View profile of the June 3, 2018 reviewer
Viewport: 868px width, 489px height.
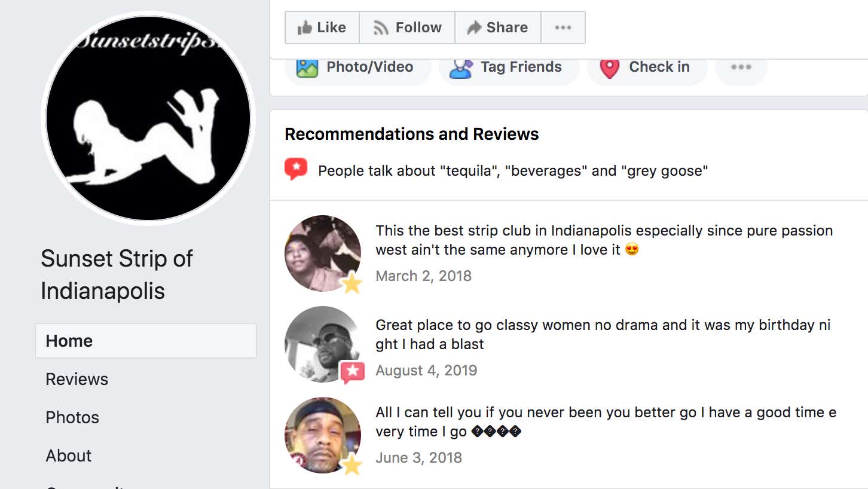(x=323, y=435)
